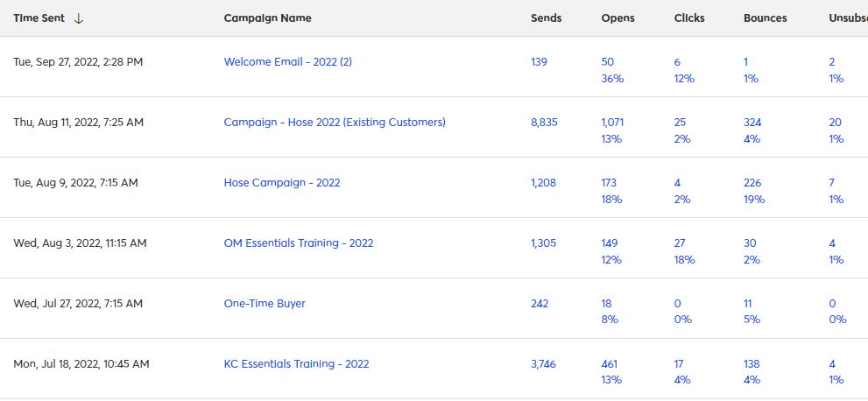868x401 pixels.
Task: View 27 clicks for OM Essentials Training
Action: [680, 243]
